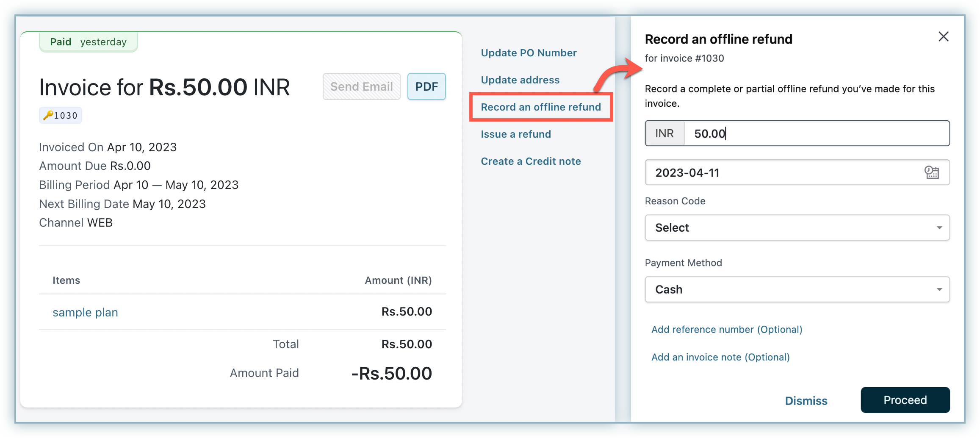Open the calendar date picker icon

pyautogui.click(x=931, y=172)
